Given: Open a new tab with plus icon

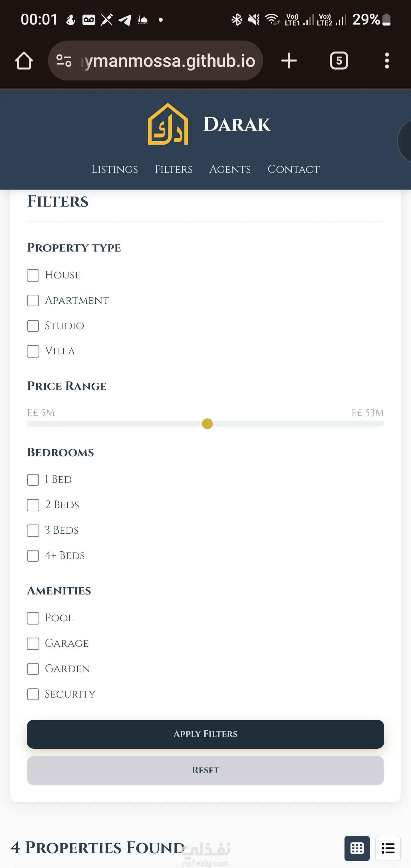Looking at the screenshot, I should (x=289, y=61).
